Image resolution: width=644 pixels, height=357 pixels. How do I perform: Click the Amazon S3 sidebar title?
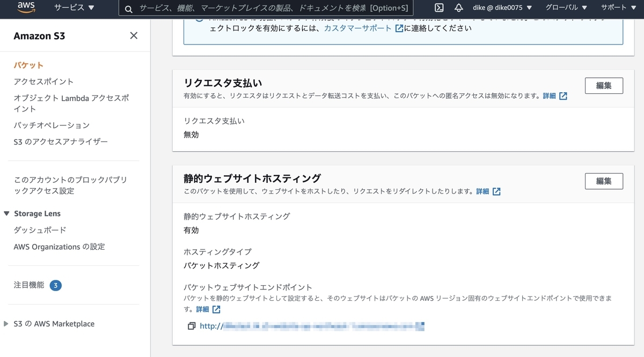click(x=39, y=36)
